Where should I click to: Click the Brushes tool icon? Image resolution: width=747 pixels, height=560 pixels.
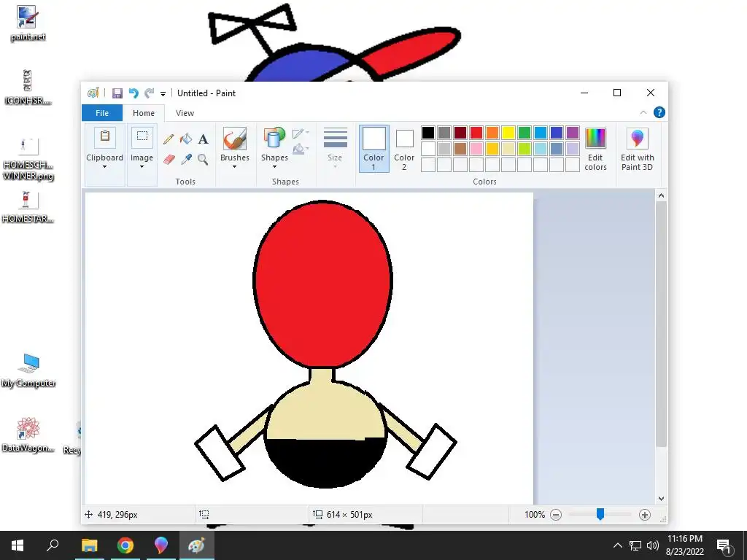(234, 139)
